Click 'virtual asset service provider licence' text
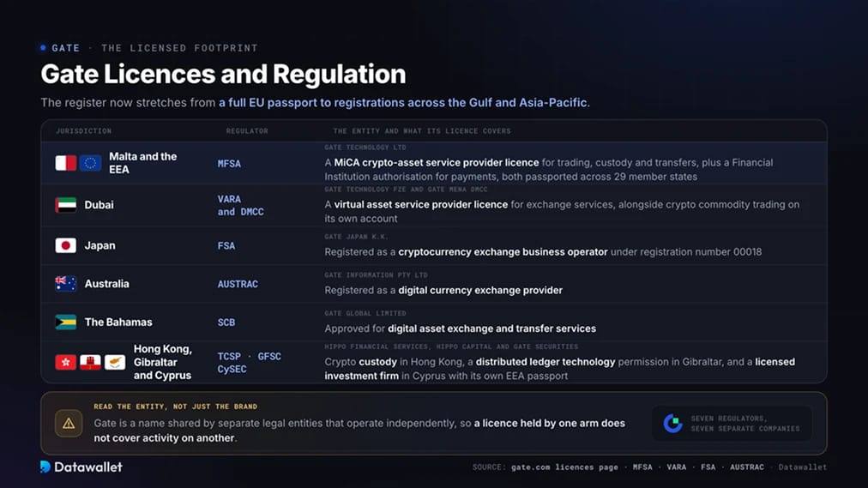Viewport: 868px width, 488px height. pyautogui.click(x=421, y=205)
